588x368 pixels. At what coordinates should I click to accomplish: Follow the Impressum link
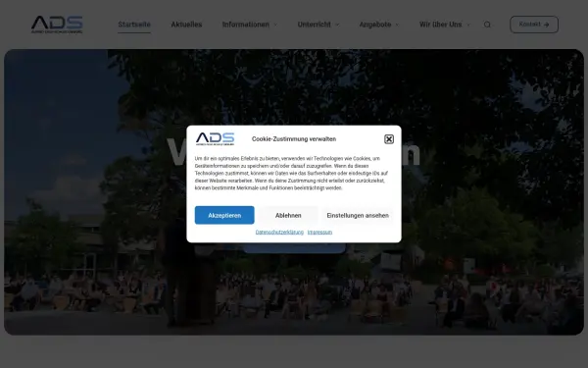(319, 232)
